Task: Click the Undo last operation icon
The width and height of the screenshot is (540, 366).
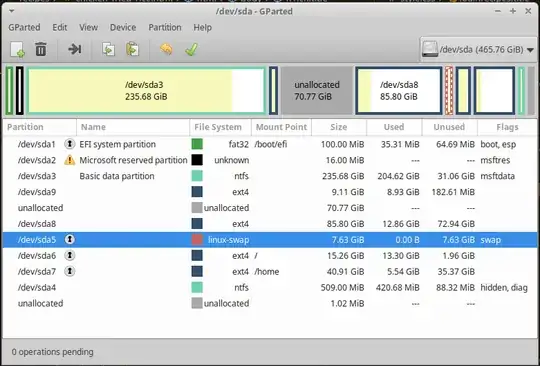Action: click(166, 50)
